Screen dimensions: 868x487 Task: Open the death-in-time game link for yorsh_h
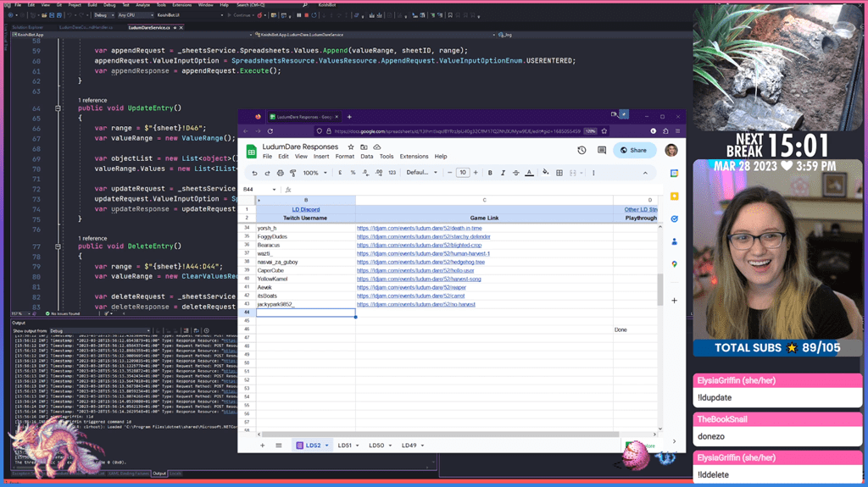click(419, 228)
